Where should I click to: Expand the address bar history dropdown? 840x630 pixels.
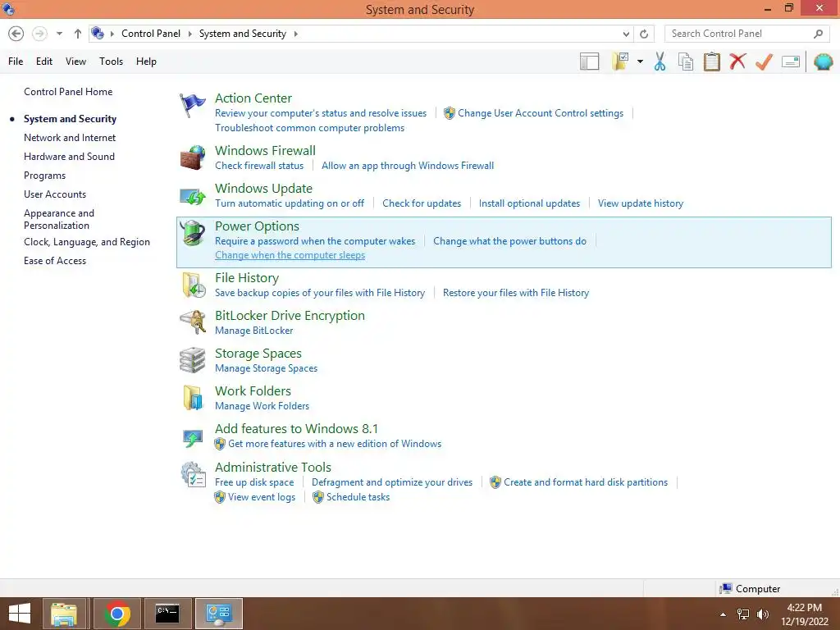[x=626, y=34]
